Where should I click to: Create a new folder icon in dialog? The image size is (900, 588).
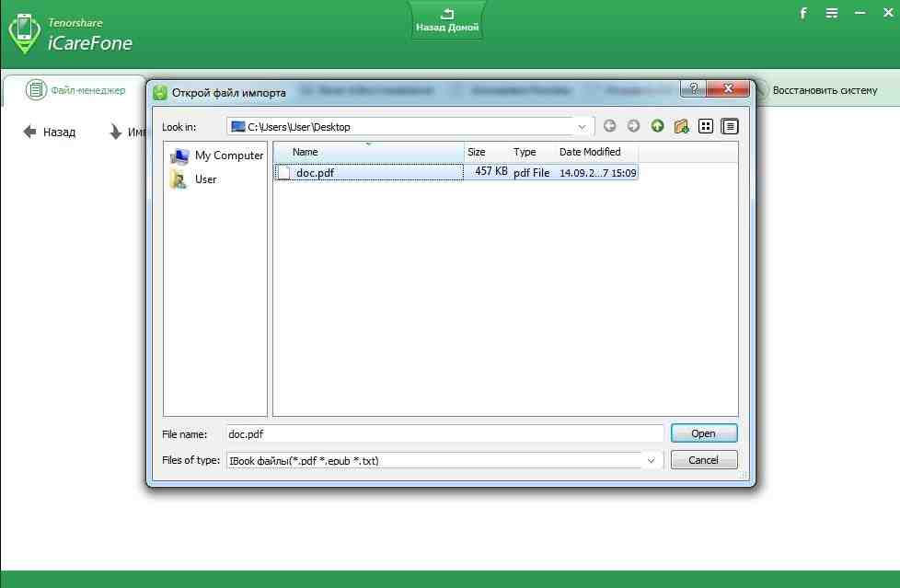click(681, 126)
